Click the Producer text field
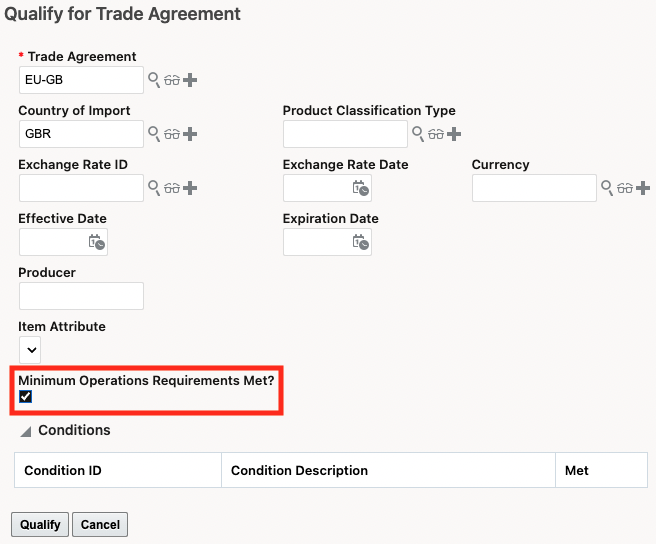Viewport: 656px width, 544px height. click(81, 296)
